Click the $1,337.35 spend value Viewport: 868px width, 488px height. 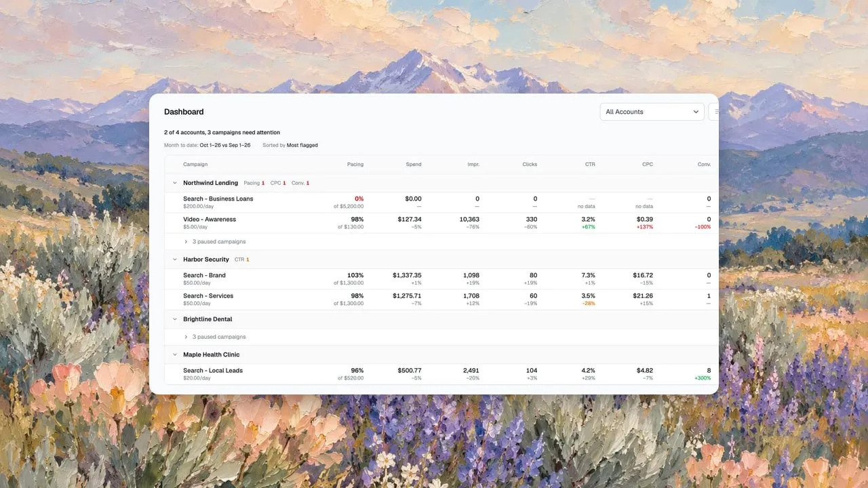(x=407, y=276)
